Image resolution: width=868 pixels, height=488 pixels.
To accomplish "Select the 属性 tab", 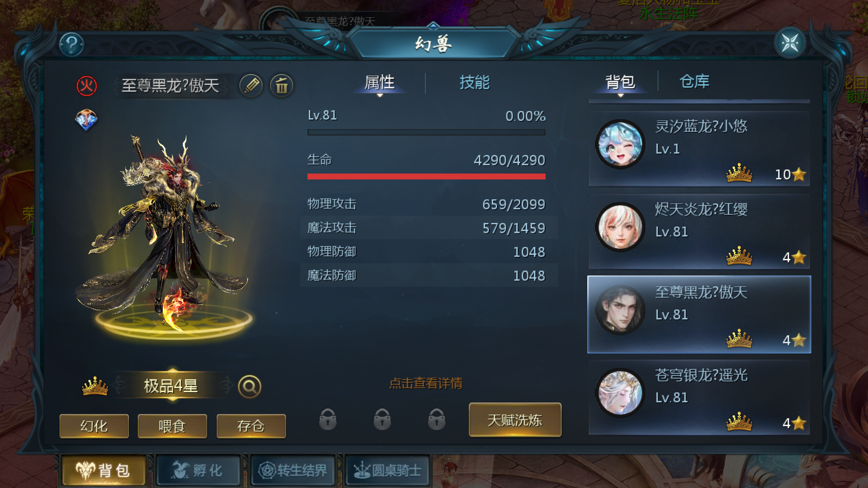I will point(380,83).
